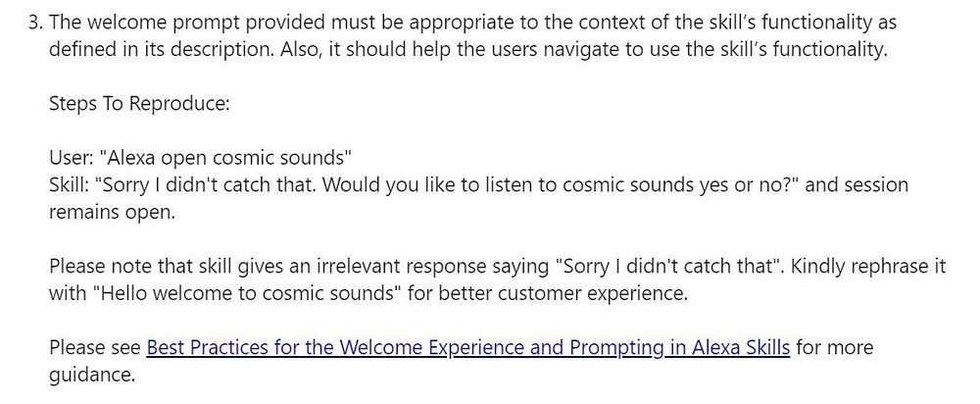The height and width of the screenshot is (404, 980).
Task: Open the Best Practices for Welcome Experience link
Action: pos(467,347)
